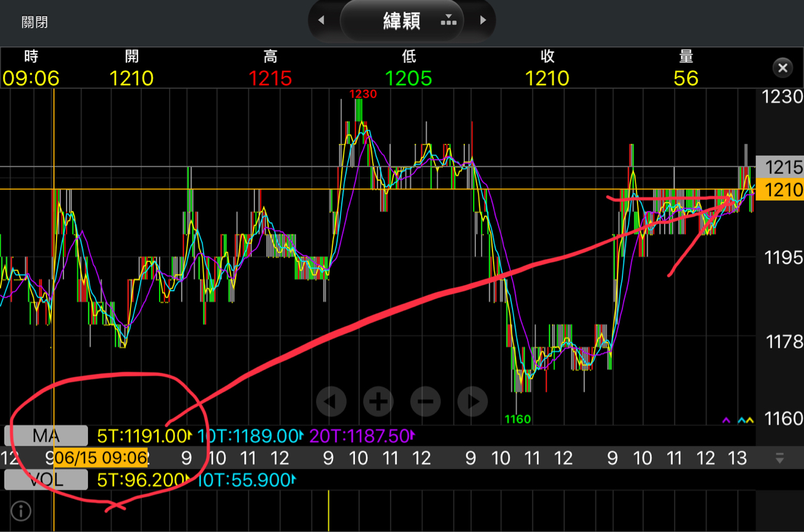Tap the 高 1215 high price value
This screenshot has height=532, width=804.
point(270,79)
